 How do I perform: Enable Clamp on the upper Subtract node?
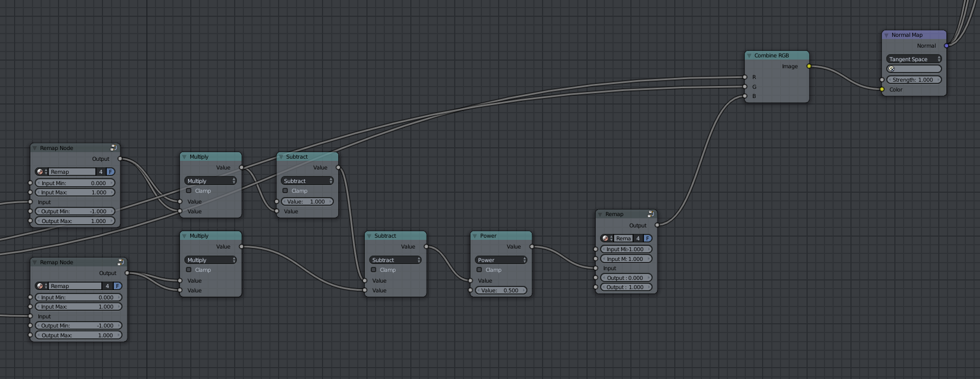coord(285,191)
